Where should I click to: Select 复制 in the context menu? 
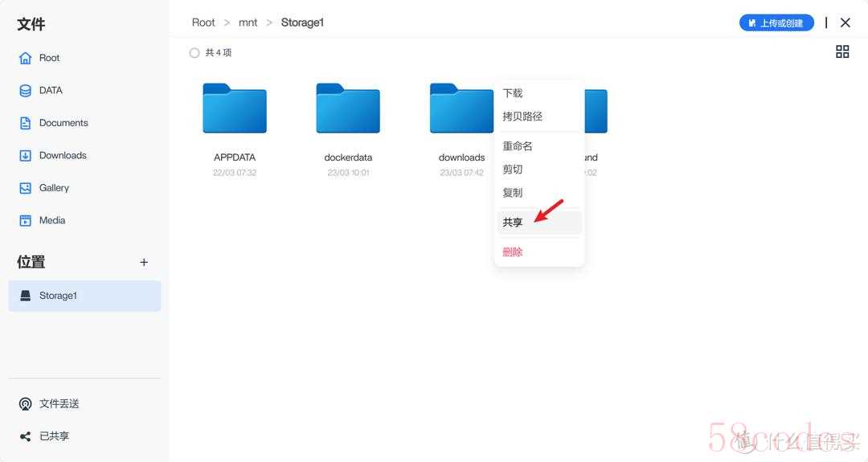pos(513,193)
